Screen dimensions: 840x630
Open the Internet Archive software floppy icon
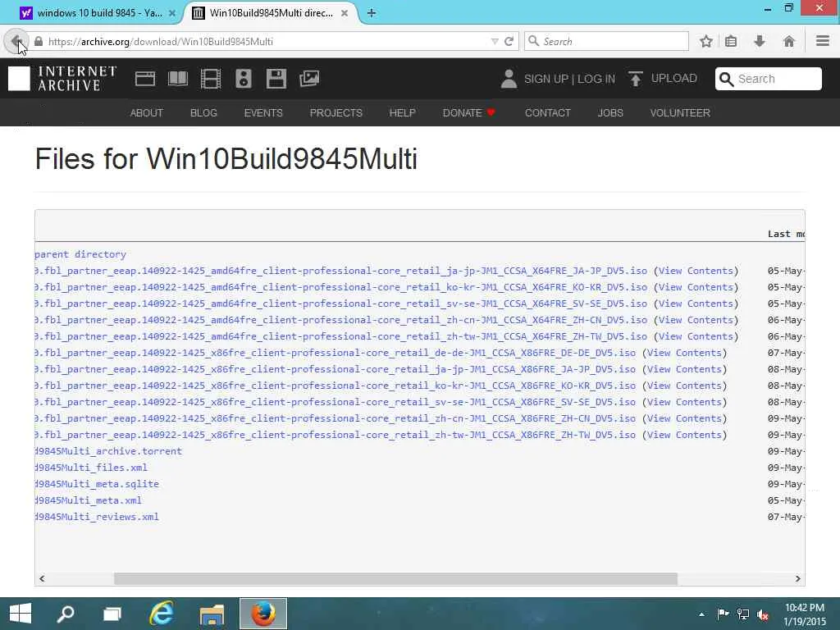tap(276, 79)
